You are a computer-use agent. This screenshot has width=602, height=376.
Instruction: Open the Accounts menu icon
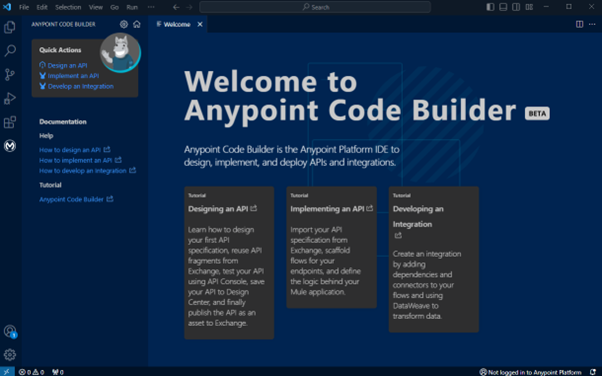(10, 331)
